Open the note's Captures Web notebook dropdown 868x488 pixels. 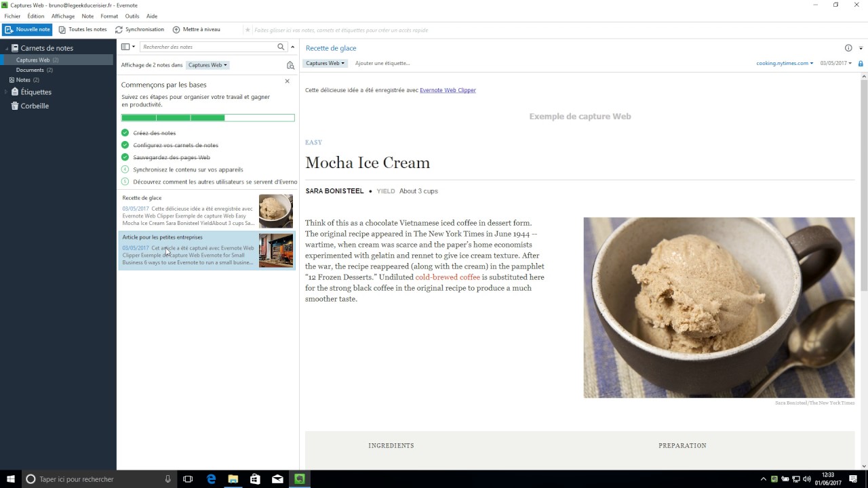click(325, 63)
